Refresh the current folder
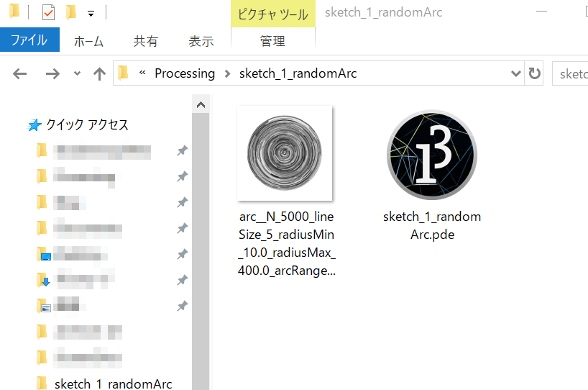This screenshot has height=390, width=588. pyautogui.click(x=534, y=73)
